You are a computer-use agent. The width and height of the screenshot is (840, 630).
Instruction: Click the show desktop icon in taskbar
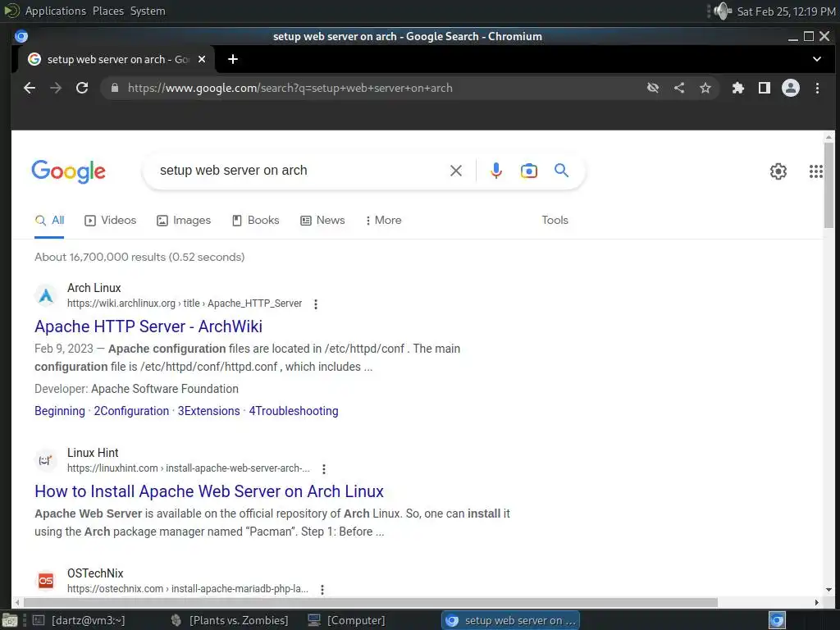click(9, 620)
